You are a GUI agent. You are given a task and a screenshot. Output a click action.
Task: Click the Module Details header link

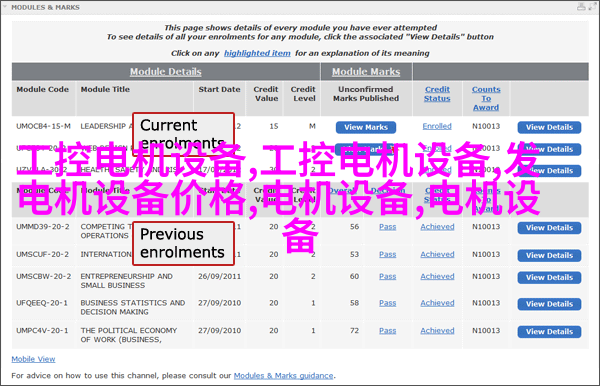click(166, 72)
